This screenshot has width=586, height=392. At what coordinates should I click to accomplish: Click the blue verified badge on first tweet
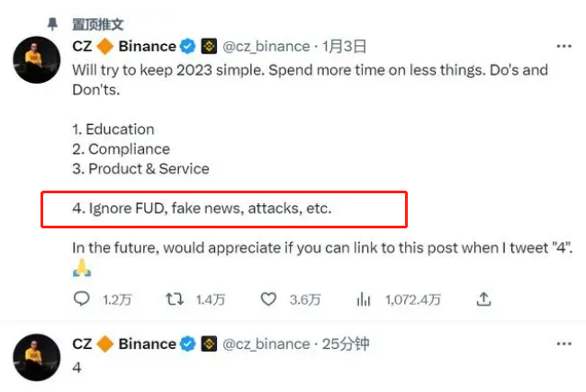[x=187, y=46]
